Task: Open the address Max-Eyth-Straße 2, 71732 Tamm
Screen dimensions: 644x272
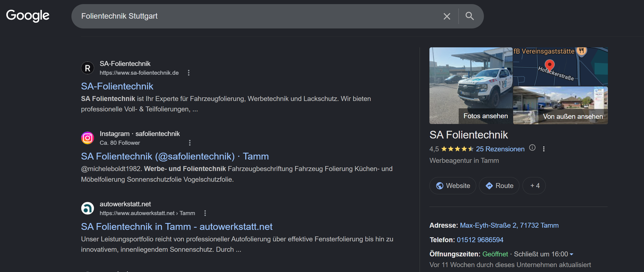Action: pyautogui.click(x=509, y=225)
